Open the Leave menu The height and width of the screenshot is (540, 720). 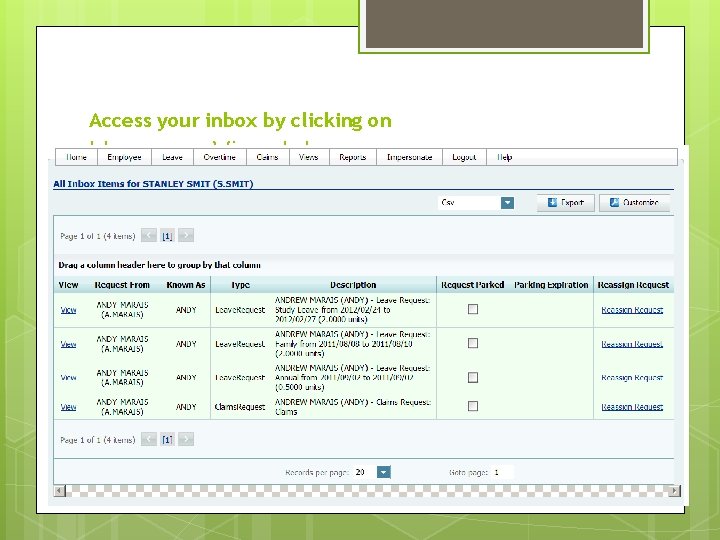(x=173, y=157)
